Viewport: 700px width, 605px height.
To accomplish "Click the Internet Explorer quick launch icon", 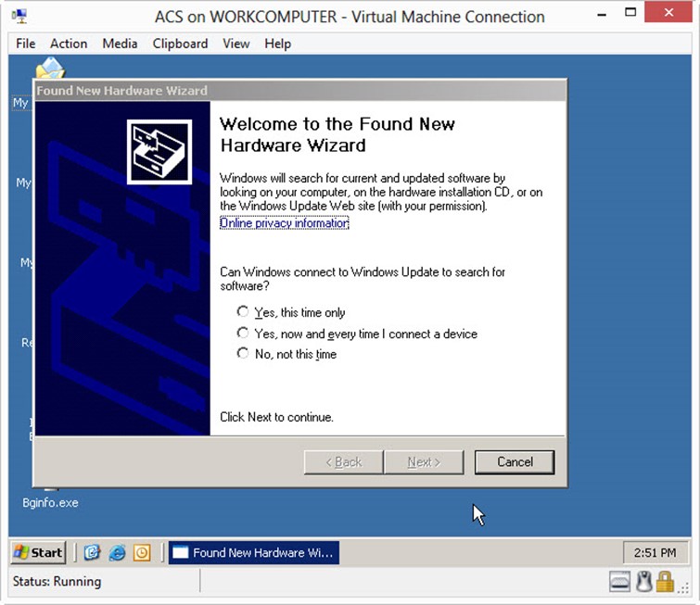I will click(117, 553).
